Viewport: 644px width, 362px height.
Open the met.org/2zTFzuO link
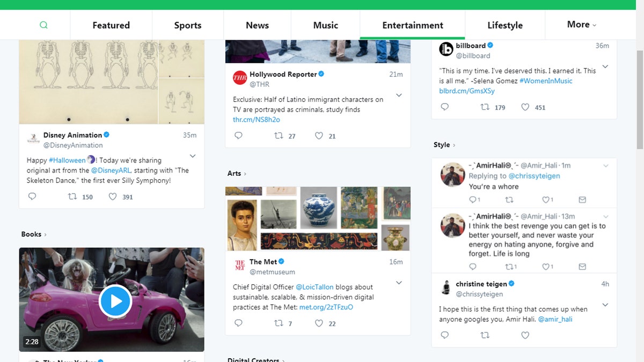(326, 307)
